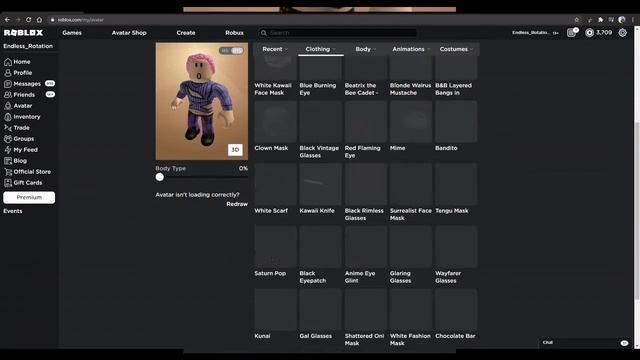Viewport: 640px width, 360px height.
Task: Click the Glaring Glasses label
Action: pos(400,277)
